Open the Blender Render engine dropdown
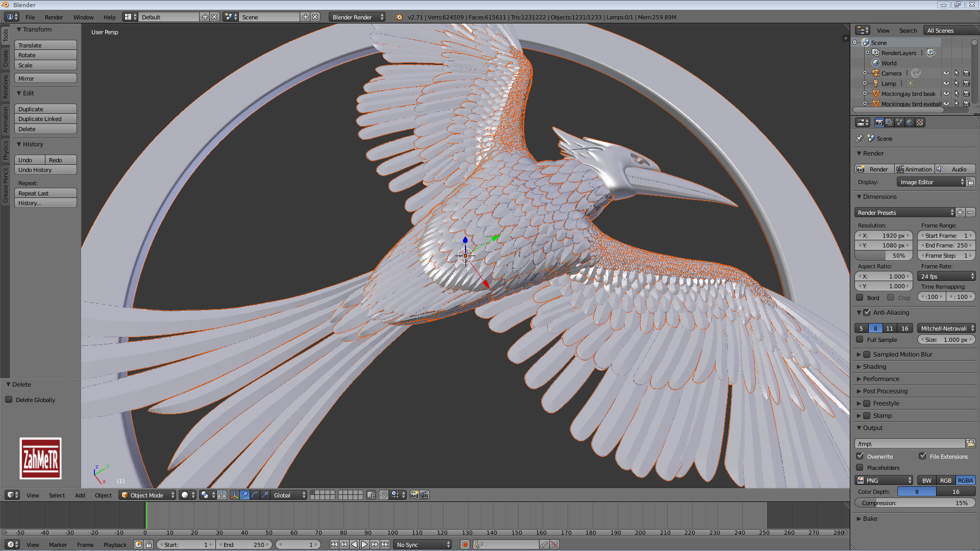The image size is (980, 551). coord(357,17)
